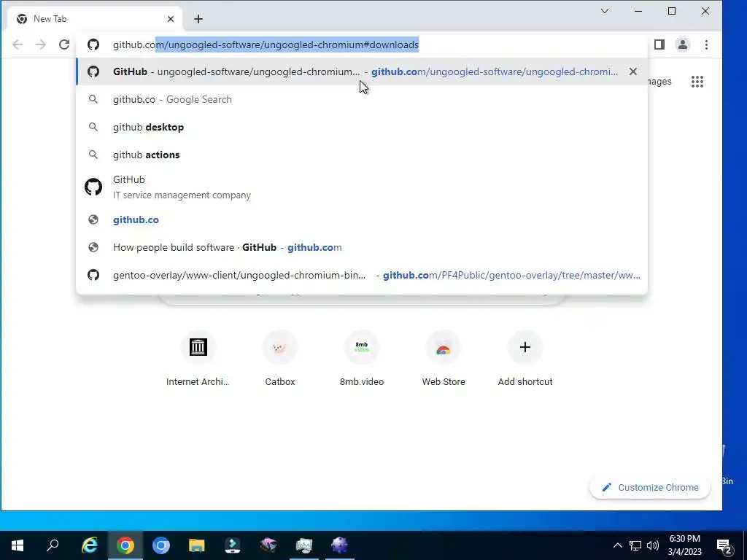Select the GitHub IT service management company entry
The width and height of the screenshot is (747, 560).
tap(362, 187)
